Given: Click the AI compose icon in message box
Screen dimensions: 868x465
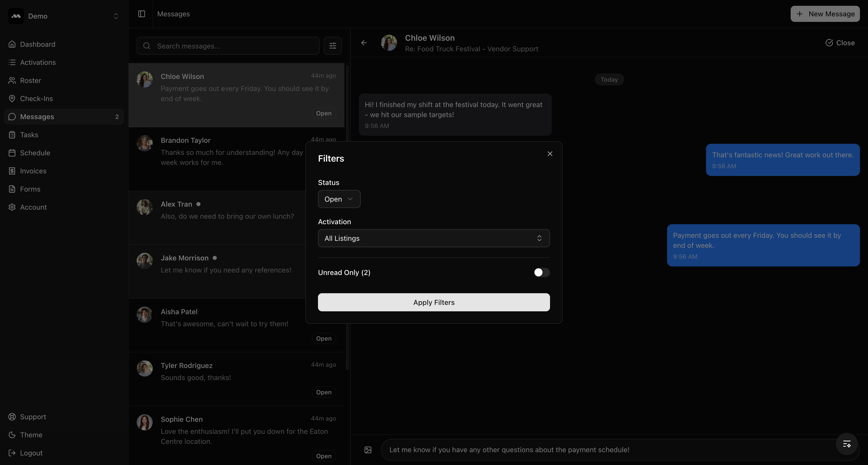Looking at the screenshot, I should coord(847,444).
